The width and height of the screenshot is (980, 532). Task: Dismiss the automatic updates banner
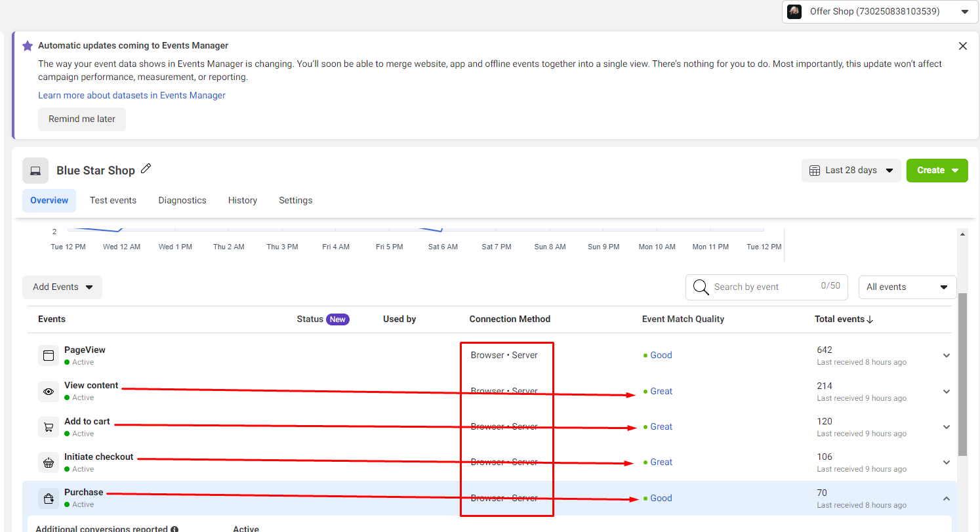tap(962, 46)
